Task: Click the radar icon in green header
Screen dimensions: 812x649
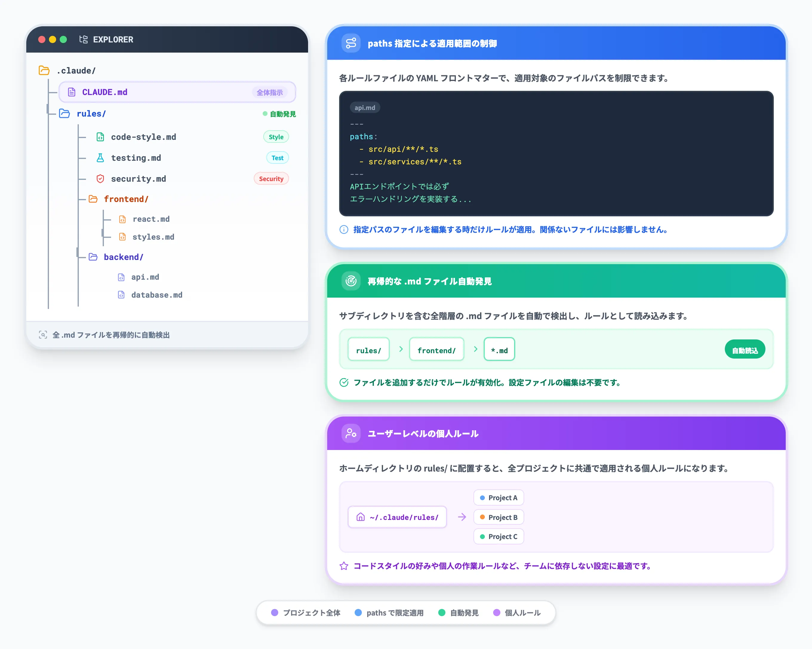Action: 351,281
